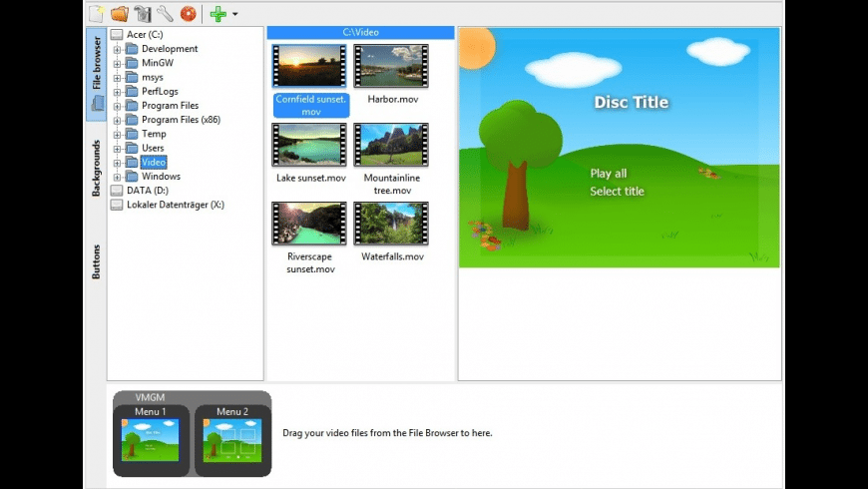Create a new project with toolbar icon
Image resolution: width=868 pixels, height=489 pixels.
pyautogui.click(x=97, y=13)
